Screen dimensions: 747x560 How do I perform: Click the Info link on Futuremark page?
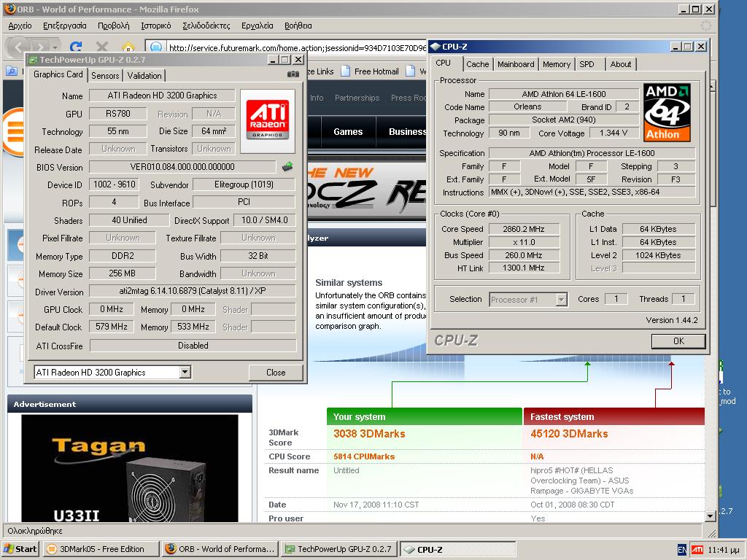pos(317,98)
